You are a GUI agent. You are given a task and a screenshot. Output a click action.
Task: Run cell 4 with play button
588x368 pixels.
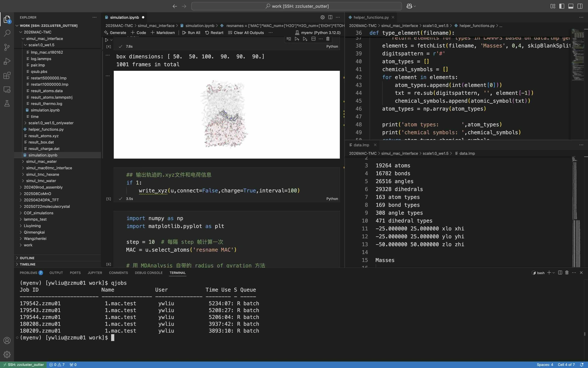107,40
